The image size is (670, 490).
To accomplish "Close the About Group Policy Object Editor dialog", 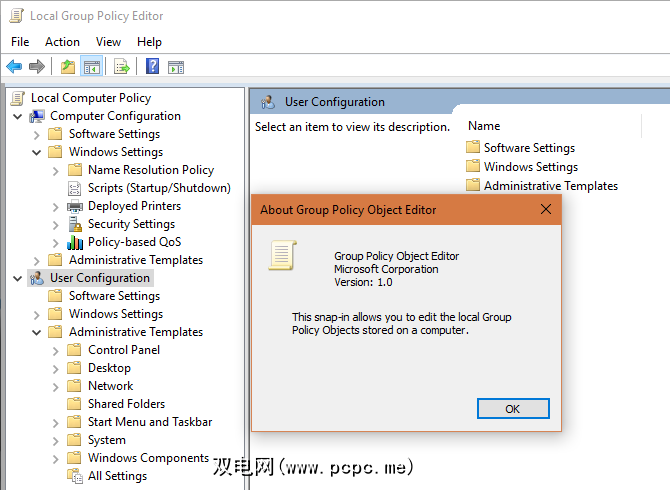I will [546, 209].
